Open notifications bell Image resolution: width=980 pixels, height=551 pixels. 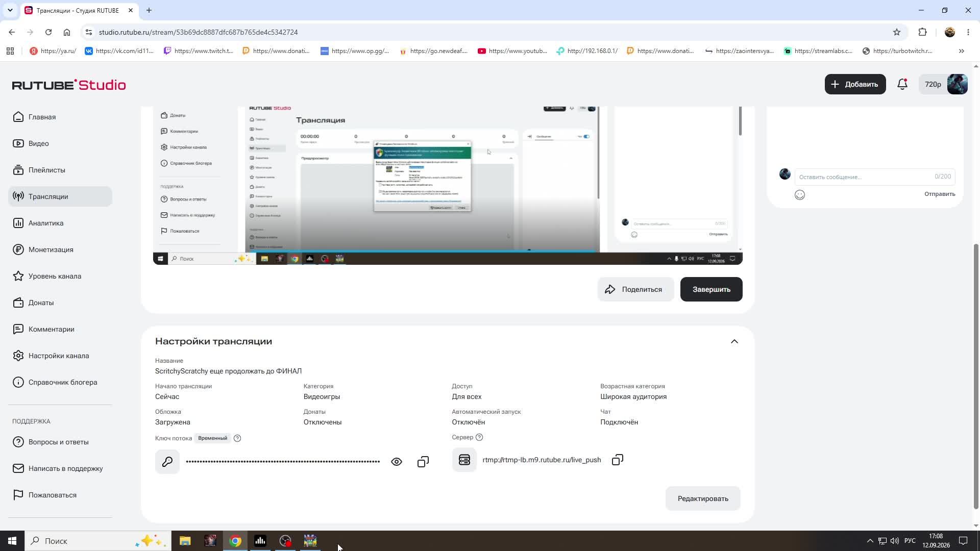click(902, 84)
